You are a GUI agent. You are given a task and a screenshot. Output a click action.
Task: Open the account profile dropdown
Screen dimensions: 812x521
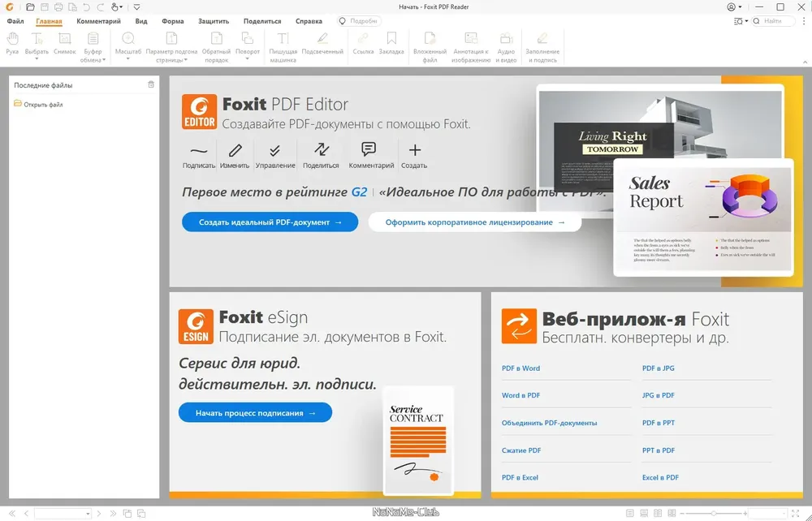click(x=734, y=7)
